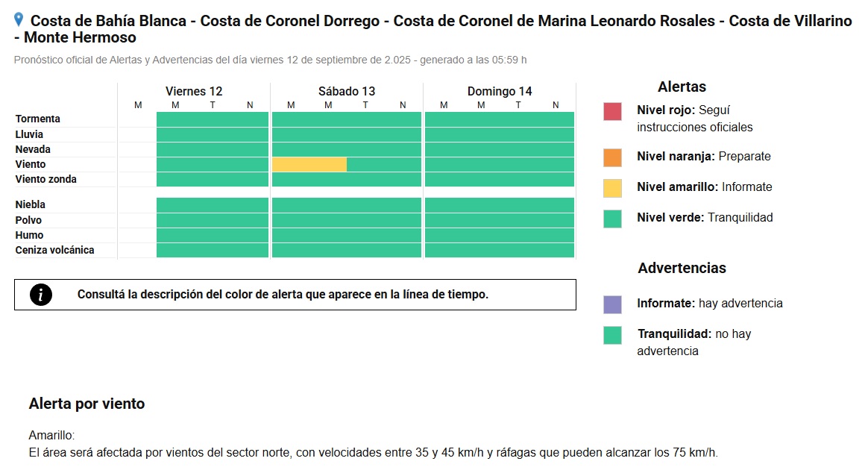Select the Tormenta row label
Image resolution: width=868 pixels, height=470 pixels.
pyautogui.click(x=37, y=119)
